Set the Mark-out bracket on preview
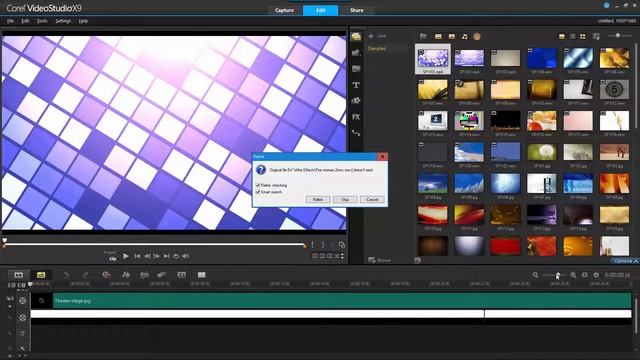640x360 pixels. point(323,245)
